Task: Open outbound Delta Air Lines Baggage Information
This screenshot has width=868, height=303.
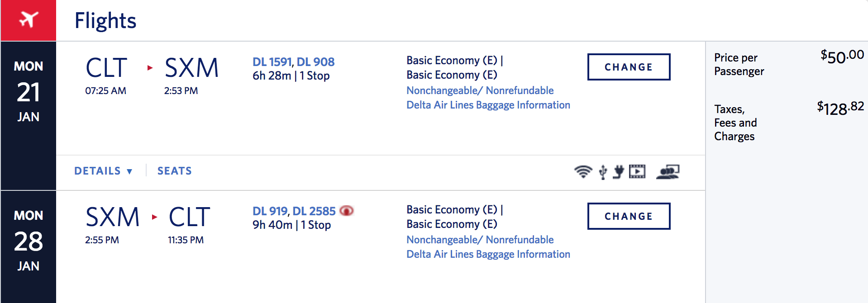Action: tap(488, 105)
